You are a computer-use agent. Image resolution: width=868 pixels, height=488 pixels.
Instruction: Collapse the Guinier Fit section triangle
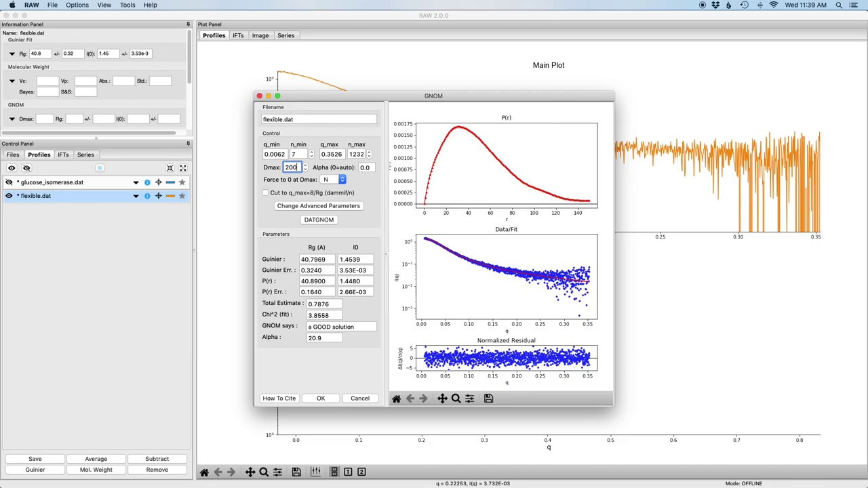click(x=12, y=54)
